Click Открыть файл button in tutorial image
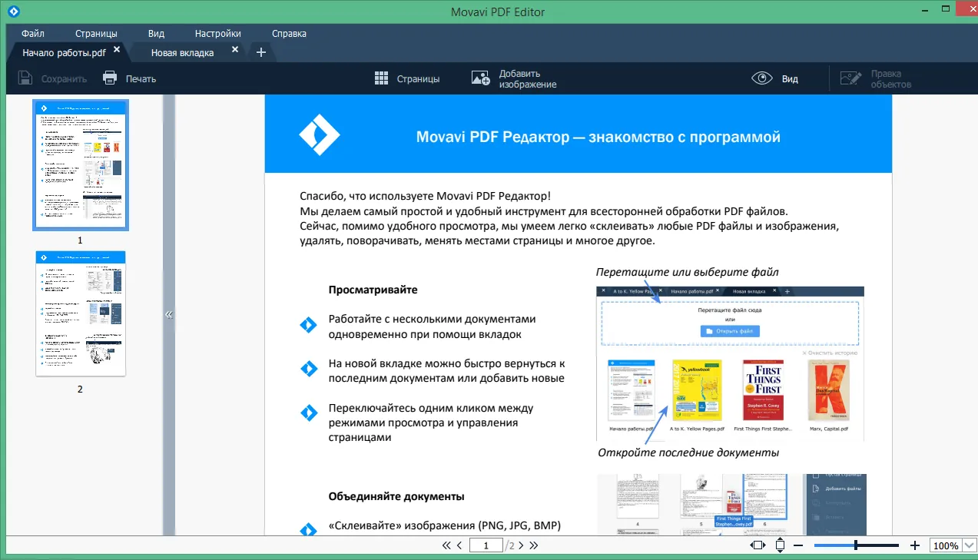The image size is (978, 560). coord(730,331)
